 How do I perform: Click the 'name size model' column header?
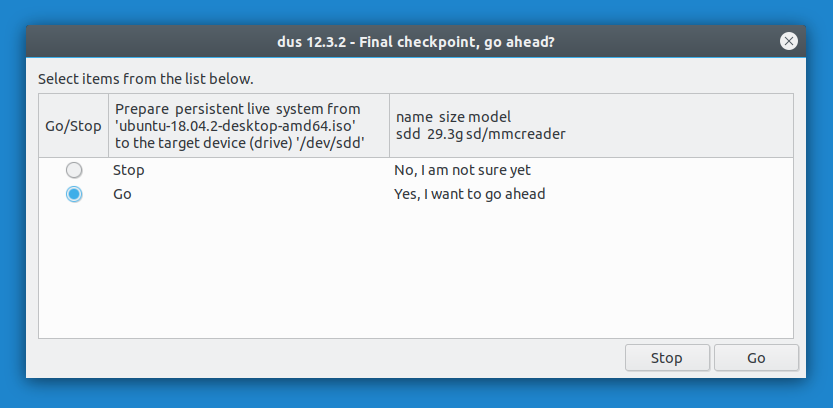591,126
